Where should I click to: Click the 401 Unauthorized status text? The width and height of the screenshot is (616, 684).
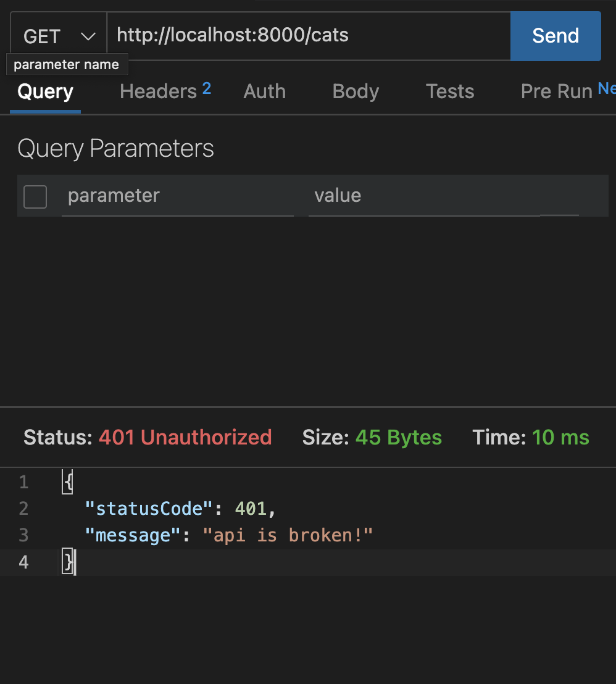[x=185, y=437]
